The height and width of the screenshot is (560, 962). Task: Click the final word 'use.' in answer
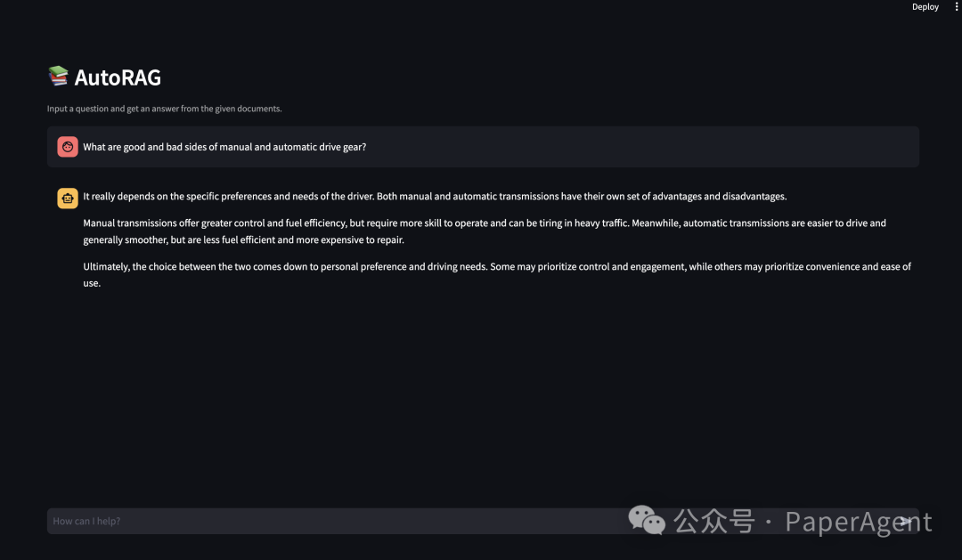click(x=92, y=283)
